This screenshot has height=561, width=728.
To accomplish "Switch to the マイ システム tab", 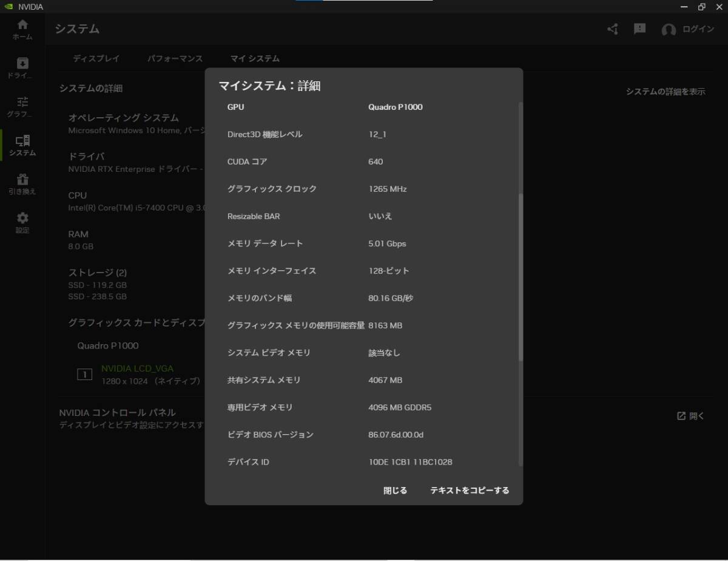I will coord(255,59).
